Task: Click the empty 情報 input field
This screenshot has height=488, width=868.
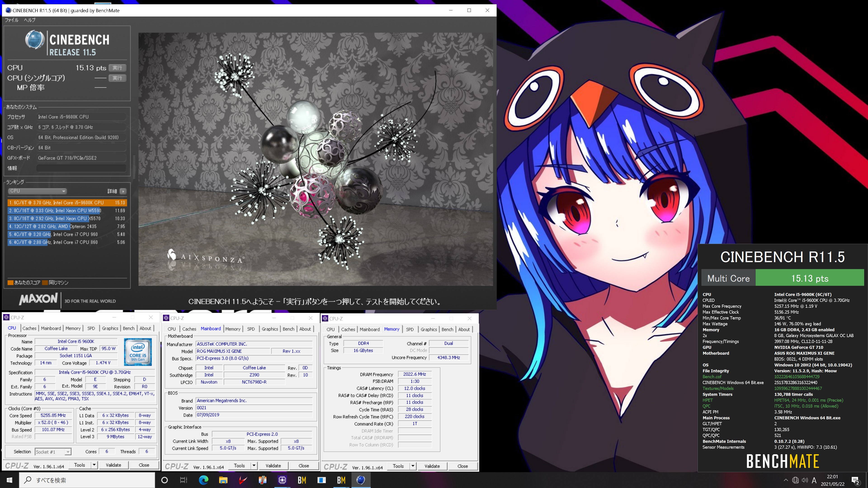Action: 81,168
